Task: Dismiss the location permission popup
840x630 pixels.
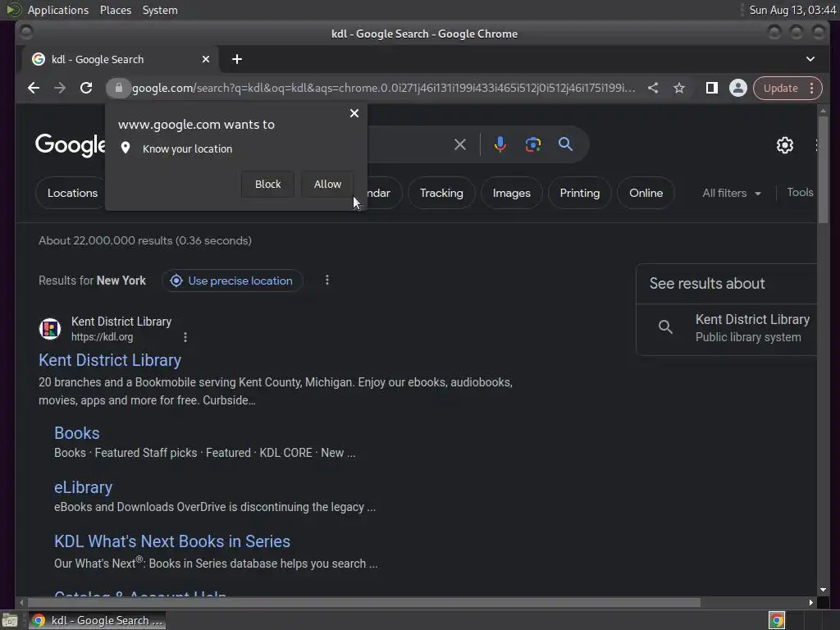Action: click(x=354, y=113)
